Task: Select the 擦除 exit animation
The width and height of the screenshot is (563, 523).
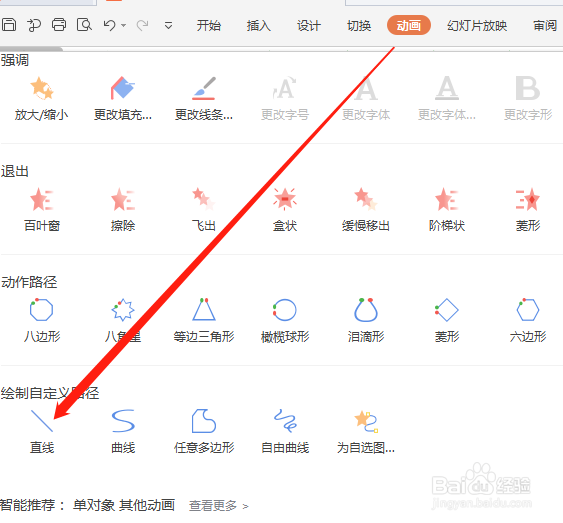Action: point(123,210)
